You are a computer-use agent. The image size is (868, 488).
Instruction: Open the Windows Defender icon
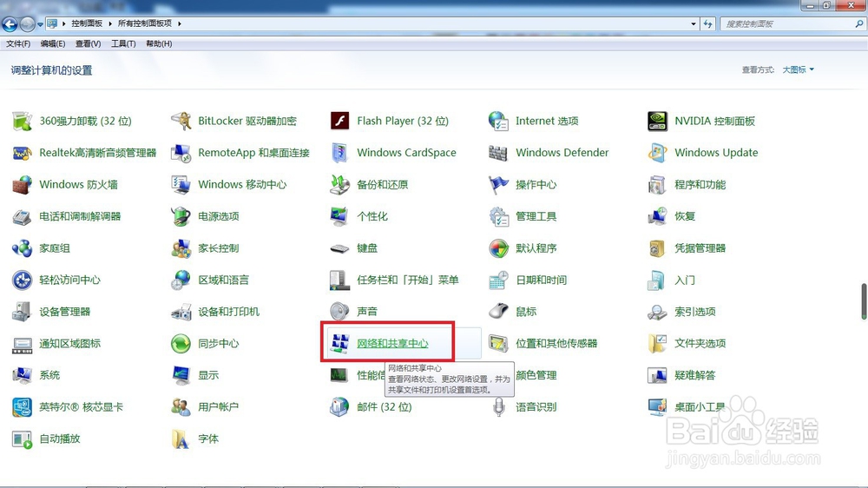point(498,153)
